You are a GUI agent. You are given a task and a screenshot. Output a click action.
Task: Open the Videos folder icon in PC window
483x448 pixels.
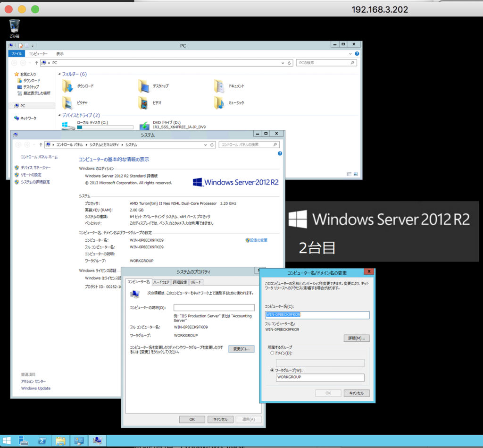(x=143, y=103)
